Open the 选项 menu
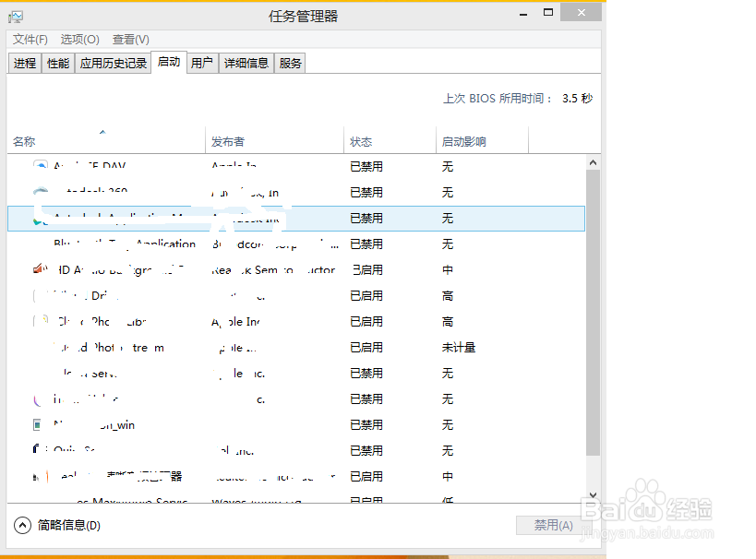The height and width of the screenshot is (559, 756). [78, 40]
